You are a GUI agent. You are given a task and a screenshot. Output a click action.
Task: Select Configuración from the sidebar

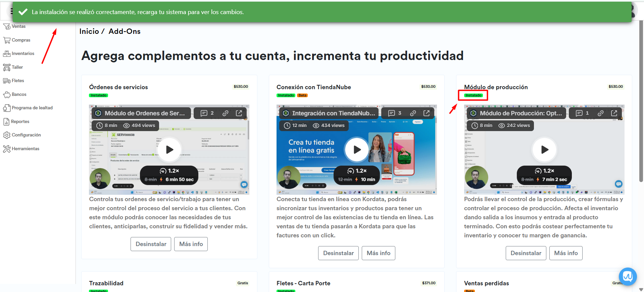(x=26, y=135)
